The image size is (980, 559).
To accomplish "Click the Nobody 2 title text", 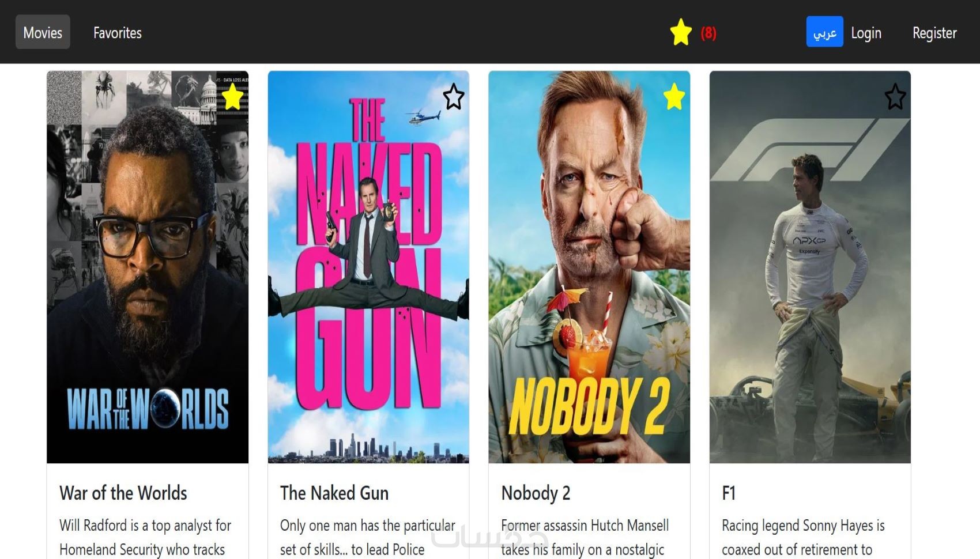I will pyautogui.click(x=536, y=493).
